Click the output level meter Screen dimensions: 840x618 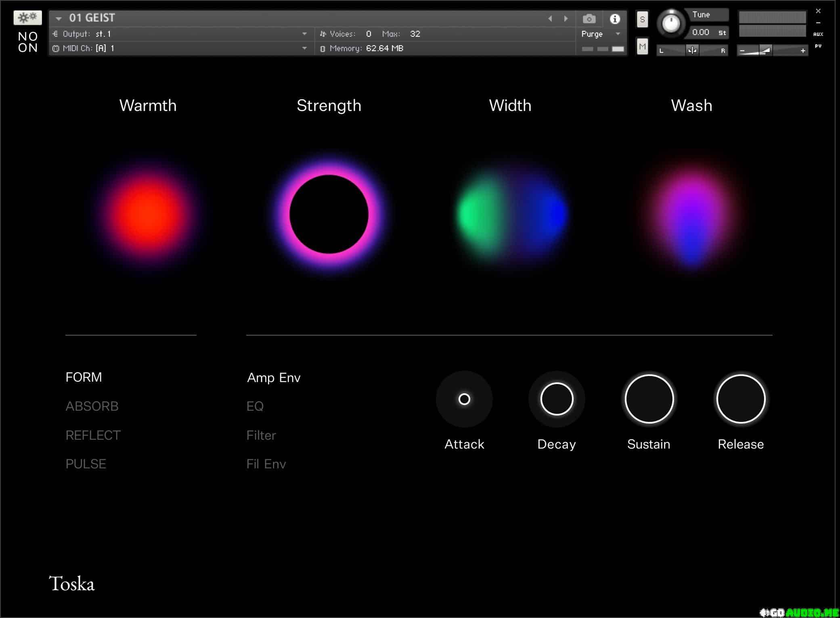point(772,24)
